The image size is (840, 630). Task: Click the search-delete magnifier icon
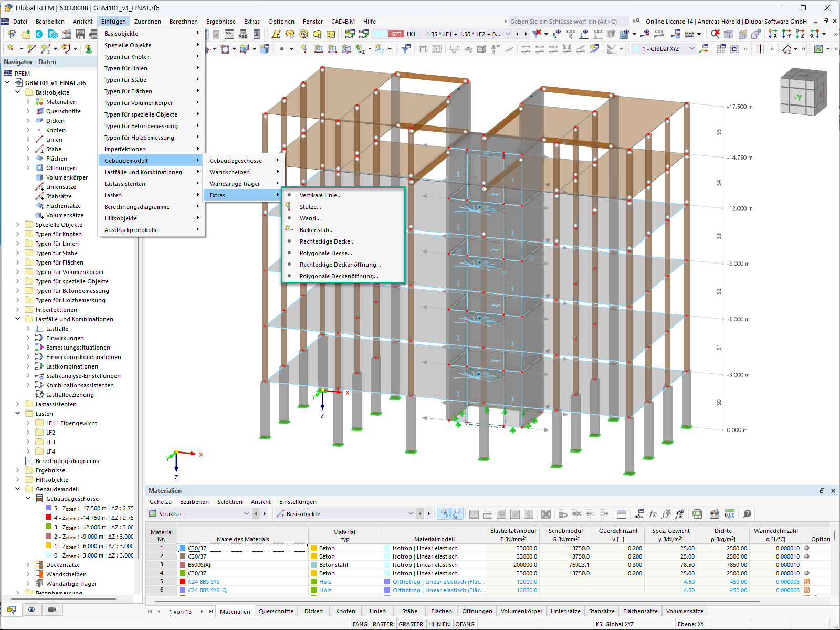pos(715,34)
